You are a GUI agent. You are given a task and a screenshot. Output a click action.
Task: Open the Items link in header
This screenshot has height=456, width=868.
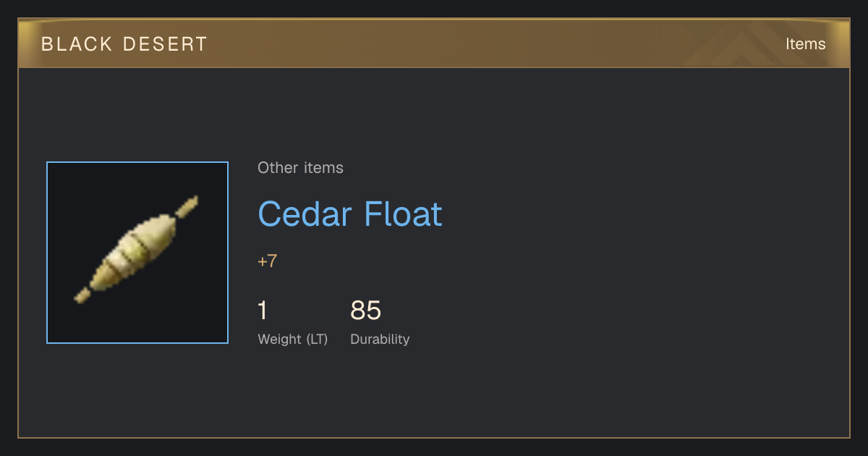tap(805, 44)
